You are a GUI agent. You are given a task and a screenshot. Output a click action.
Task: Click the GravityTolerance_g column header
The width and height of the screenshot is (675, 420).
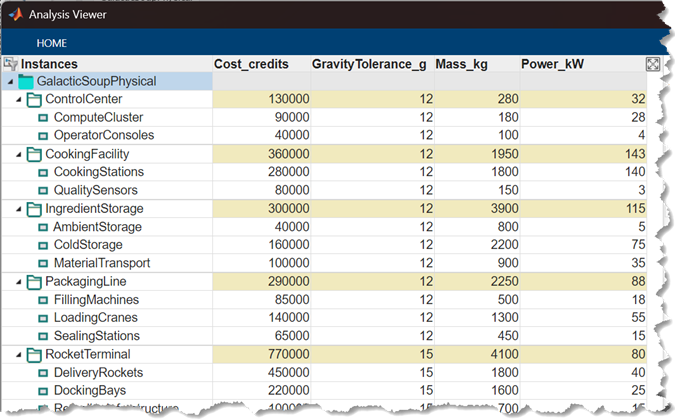point(369,64)
